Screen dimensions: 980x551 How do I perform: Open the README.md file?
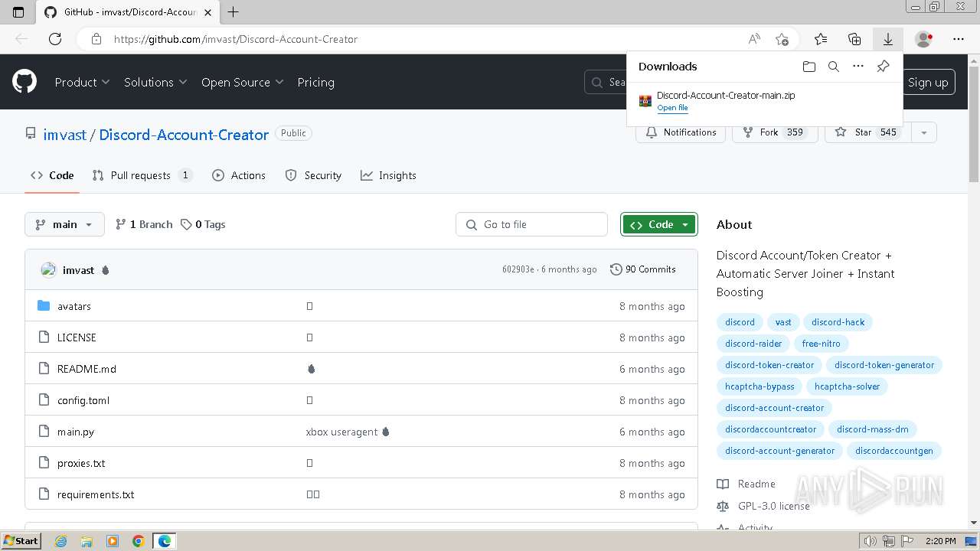[x=87, y=369]
